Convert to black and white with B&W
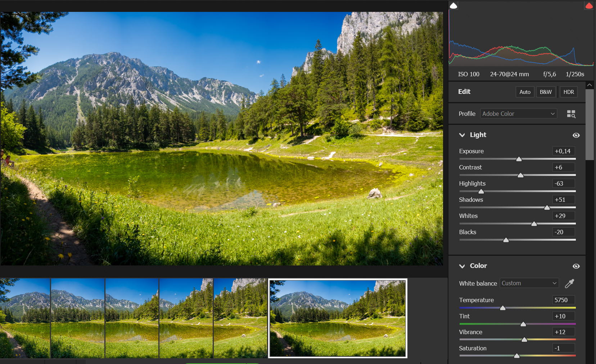The height and width of the screenshot is (364, 596). point(546,92)
